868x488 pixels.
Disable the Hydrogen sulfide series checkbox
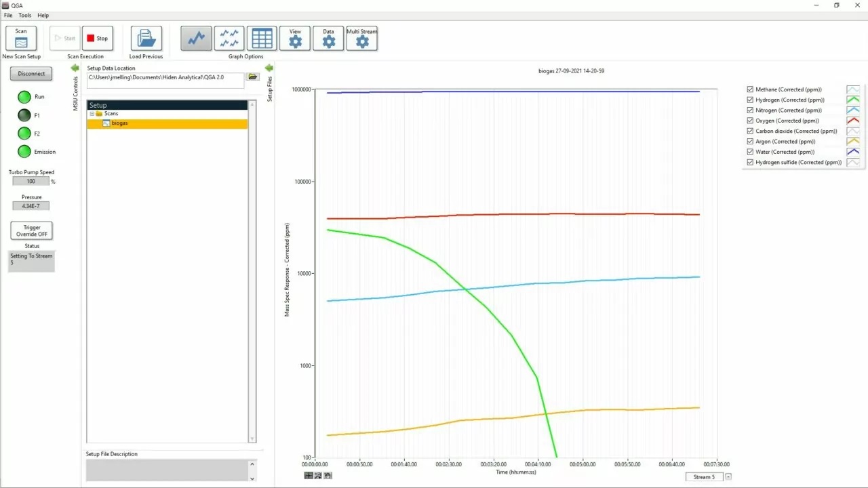tap(750, 163)
